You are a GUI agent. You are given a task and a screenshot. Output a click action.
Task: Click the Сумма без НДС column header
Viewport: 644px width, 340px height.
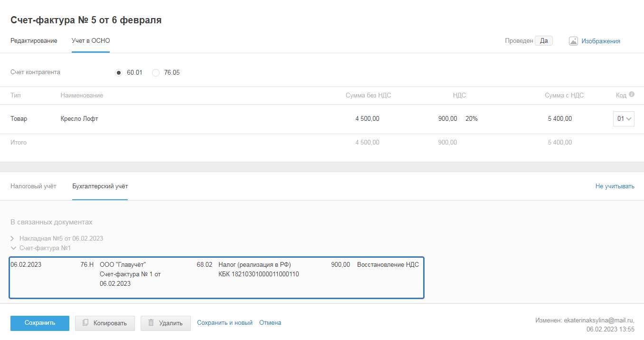tap(369, 96)
